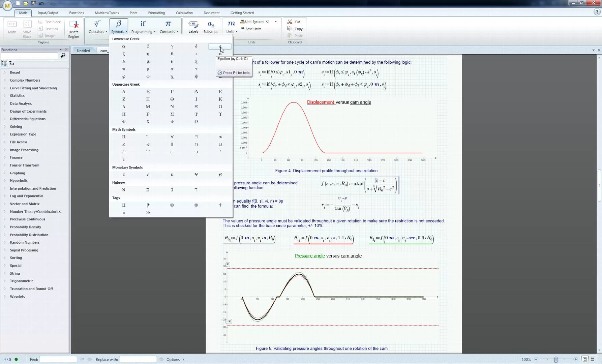Select the Untitled worksheet tab
The width and height of the screenshot is (602, 364).
pyautogui.click(x=83, y=51)
